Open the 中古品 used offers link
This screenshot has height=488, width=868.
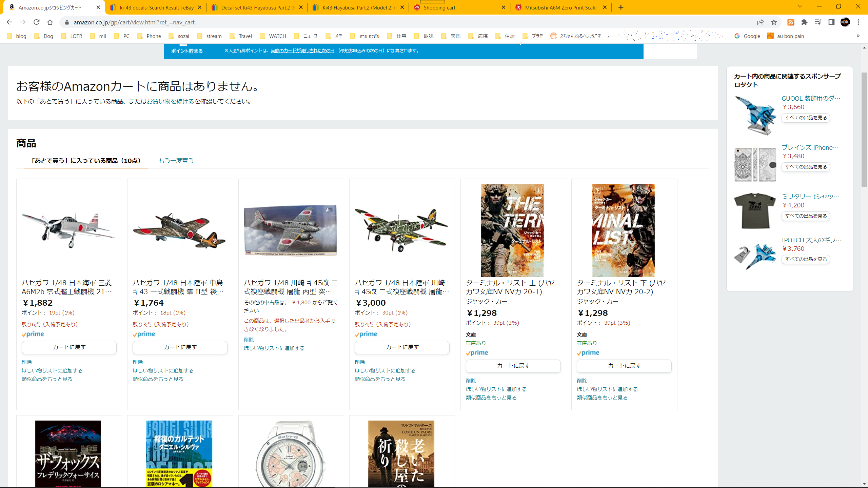coord(272,302)
